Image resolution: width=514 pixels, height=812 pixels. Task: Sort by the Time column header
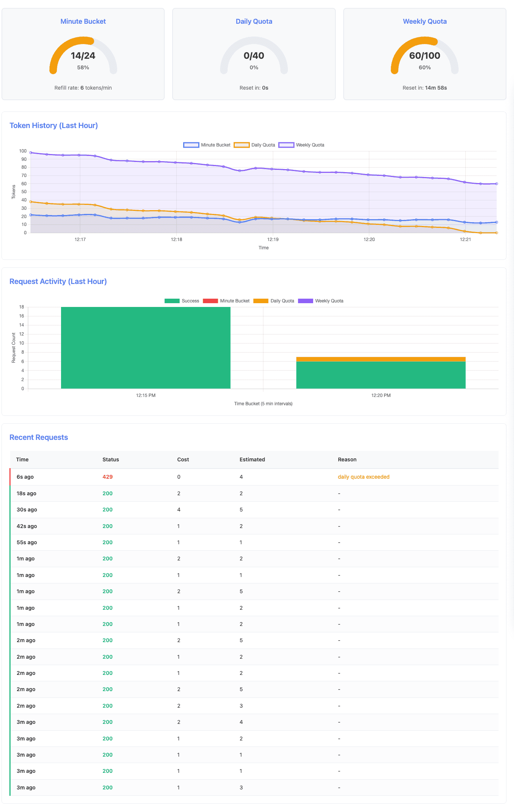(22, 459)
